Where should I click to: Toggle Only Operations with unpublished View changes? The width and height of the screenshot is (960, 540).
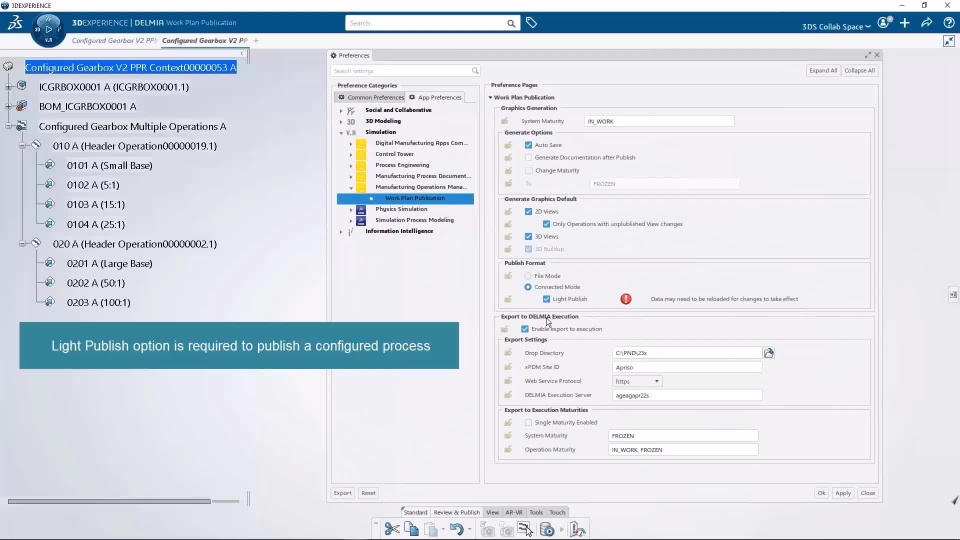coord(546,224)
